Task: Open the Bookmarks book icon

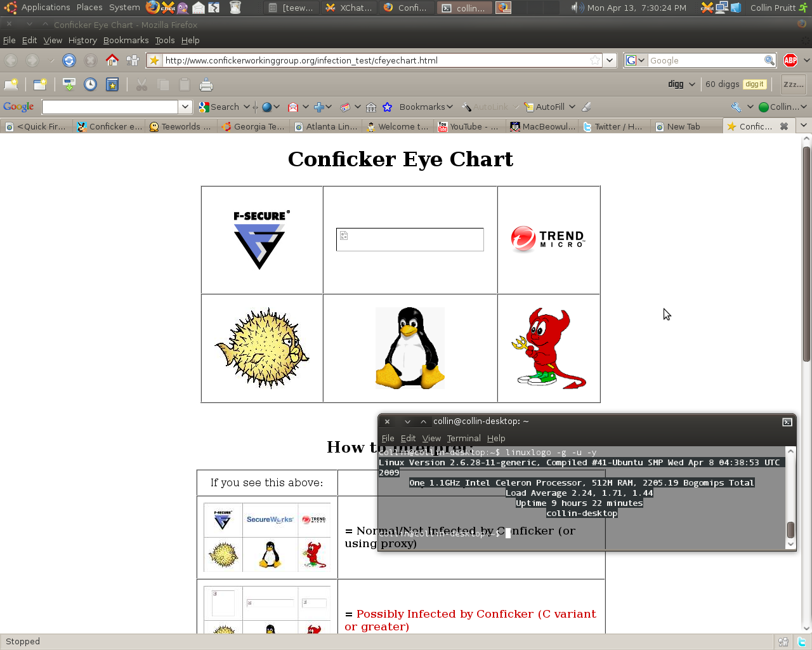Action: (112, 84)
